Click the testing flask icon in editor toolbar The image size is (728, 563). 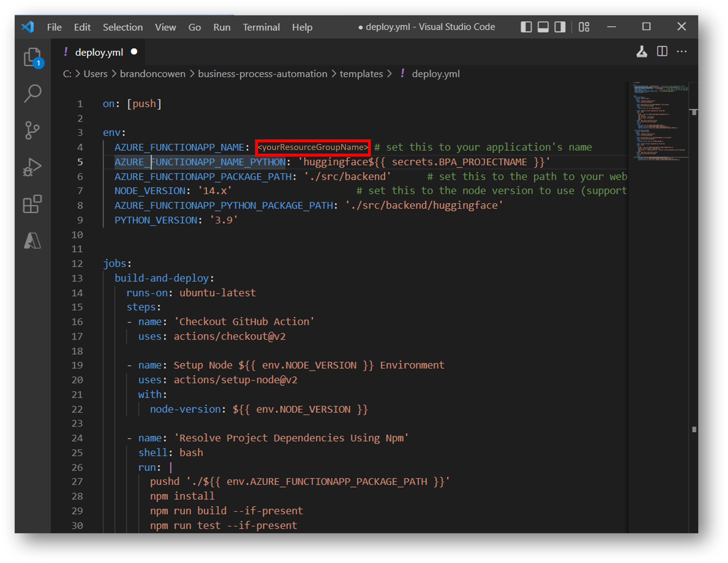[x=642, y=52]
